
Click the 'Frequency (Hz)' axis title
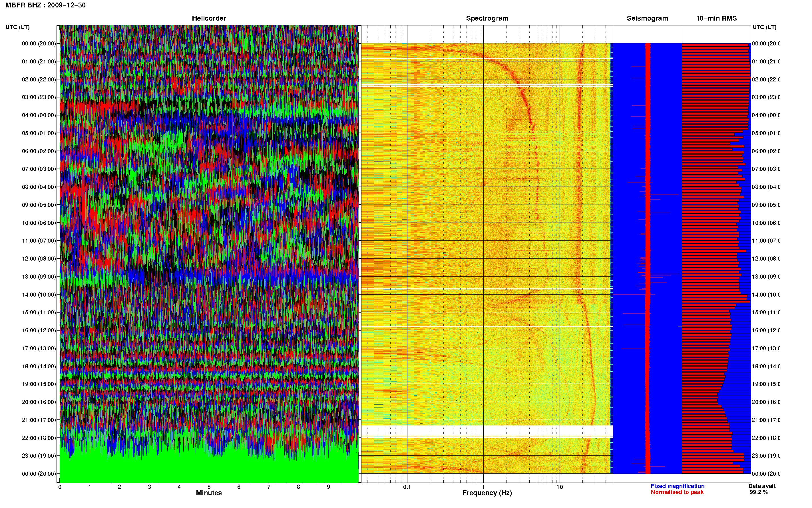487,493
